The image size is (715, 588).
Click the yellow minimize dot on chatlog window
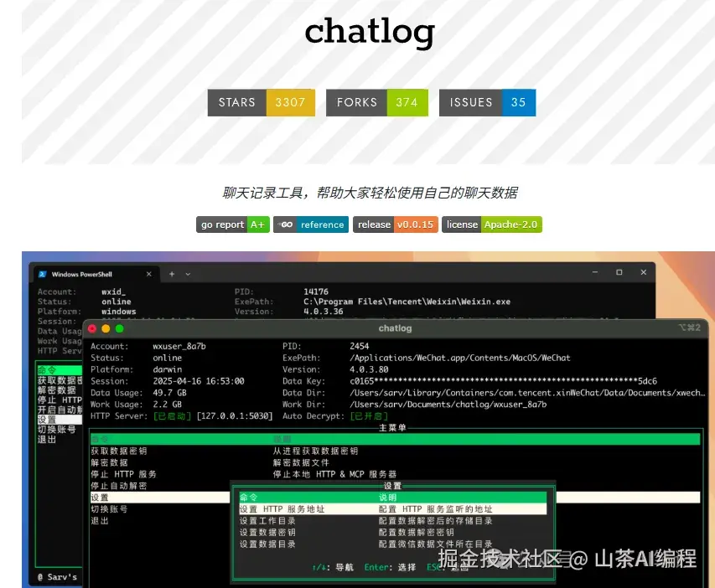click(x=106, y=328)
